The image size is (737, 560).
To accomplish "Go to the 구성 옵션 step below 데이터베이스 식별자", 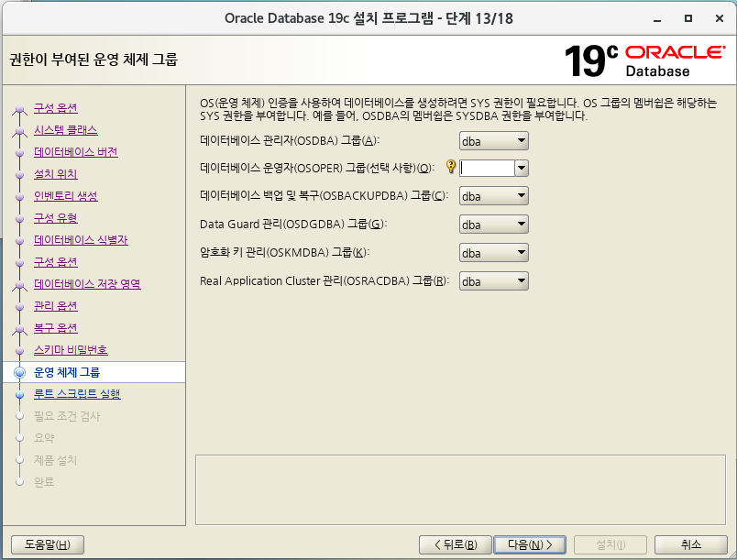I will [56, 262].
